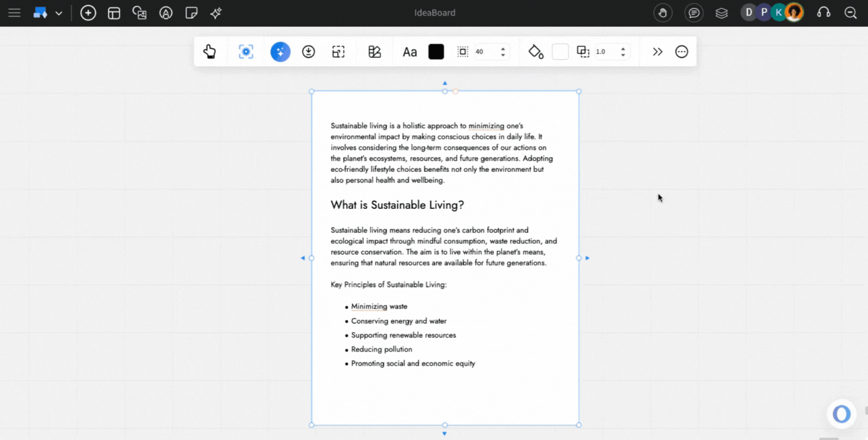Click the underlined word minimizing in first paragraph

tap(486, 126)
